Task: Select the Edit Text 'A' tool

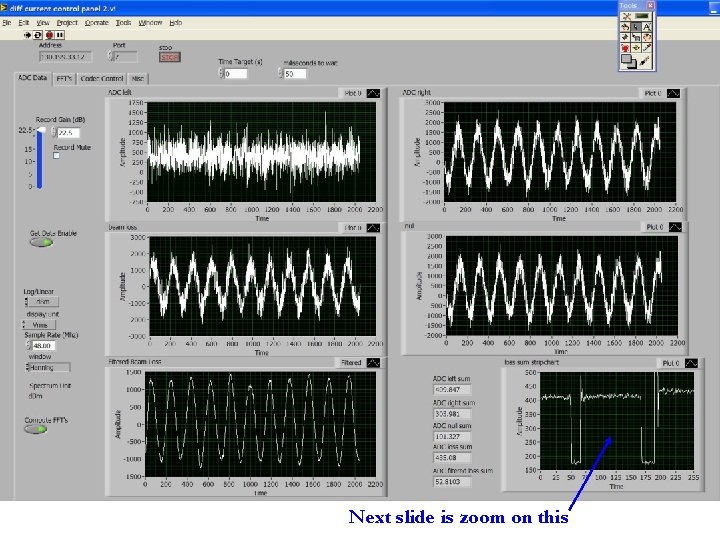Action: tap(647, 27)
